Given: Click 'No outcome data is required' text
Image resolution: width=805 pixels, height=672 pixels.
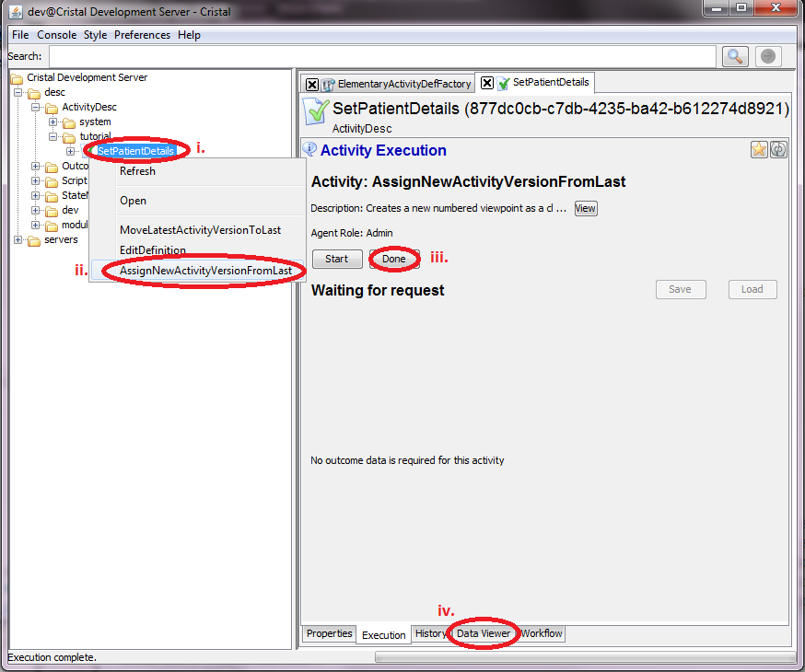Looking at the screenshot, I should [407, 460].
